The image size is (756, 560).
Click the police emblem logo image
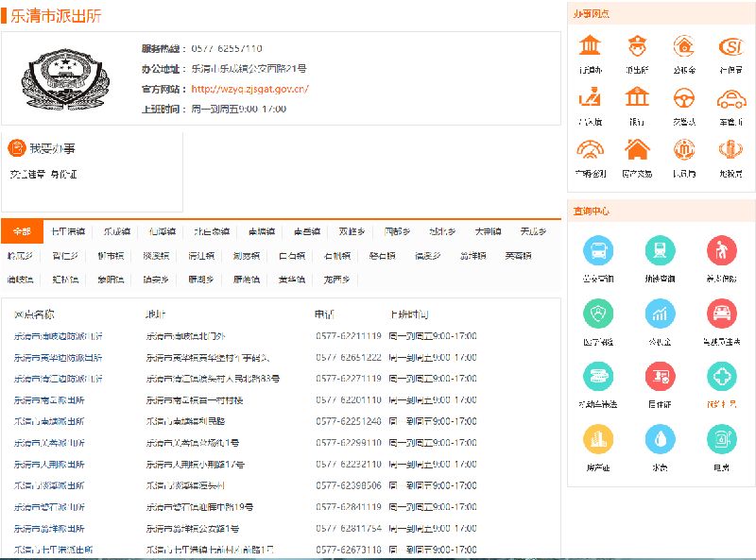(64, 78)
